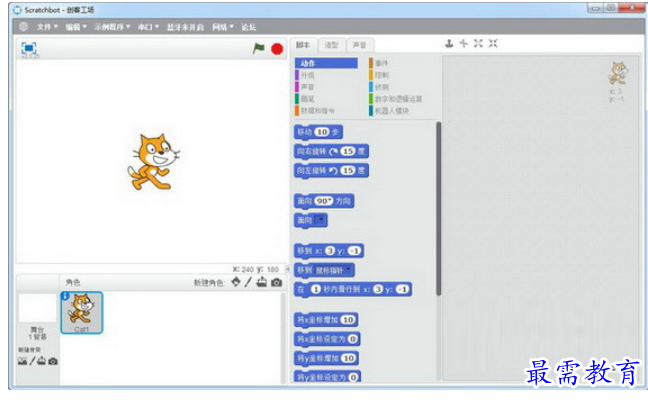Image resolution: width=648 pixels, height=404 pixels.
Task: Select the Cat1 sprite thumbnail
Action: (81, 313)
